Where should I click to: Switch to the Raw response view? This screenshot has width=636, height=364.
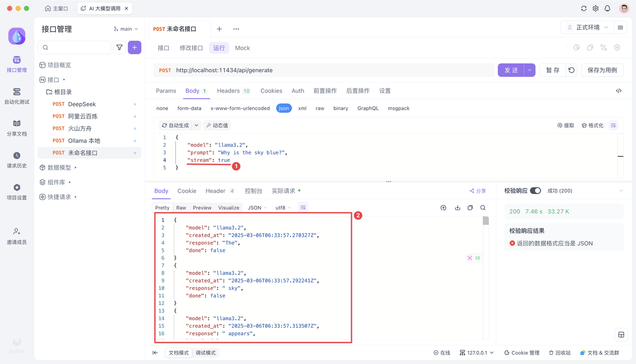pos(181,208)
